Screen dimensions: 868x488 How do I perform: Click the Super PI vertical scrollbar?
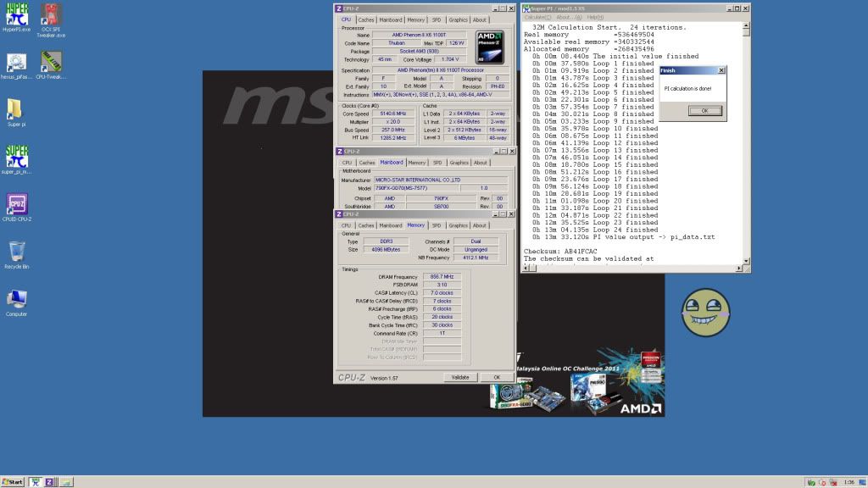click(746, 144)
